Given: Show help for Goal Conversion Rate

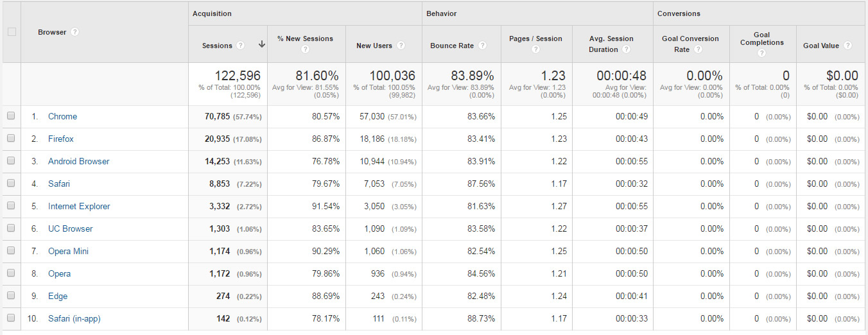Looking at the screenshot, I should [698, 49].
